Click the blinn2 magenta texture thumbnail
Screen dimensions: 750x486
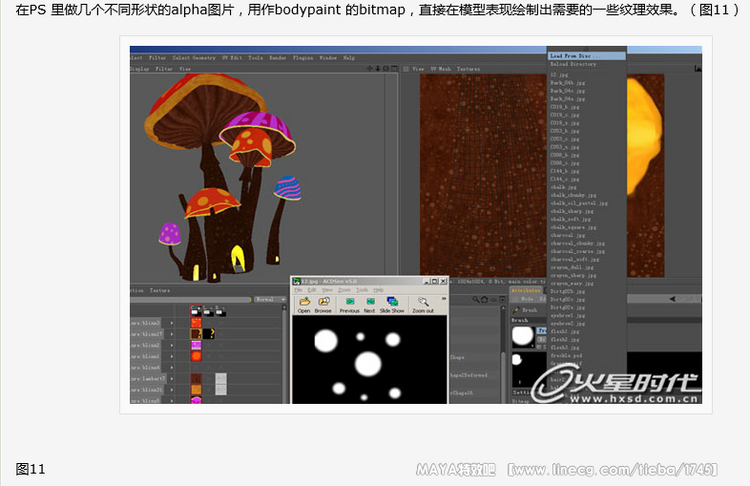point(196,345)
